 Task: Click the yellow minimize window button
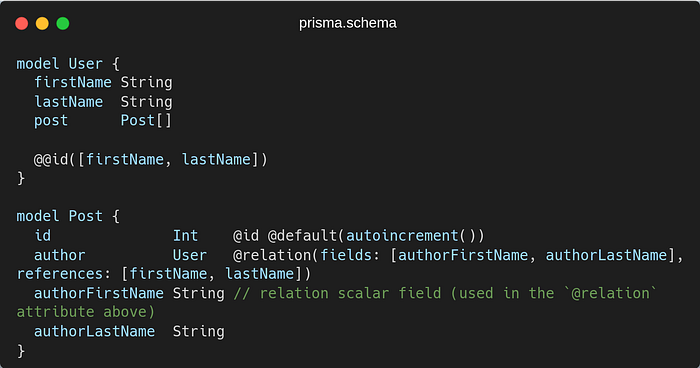coord(42,23)
